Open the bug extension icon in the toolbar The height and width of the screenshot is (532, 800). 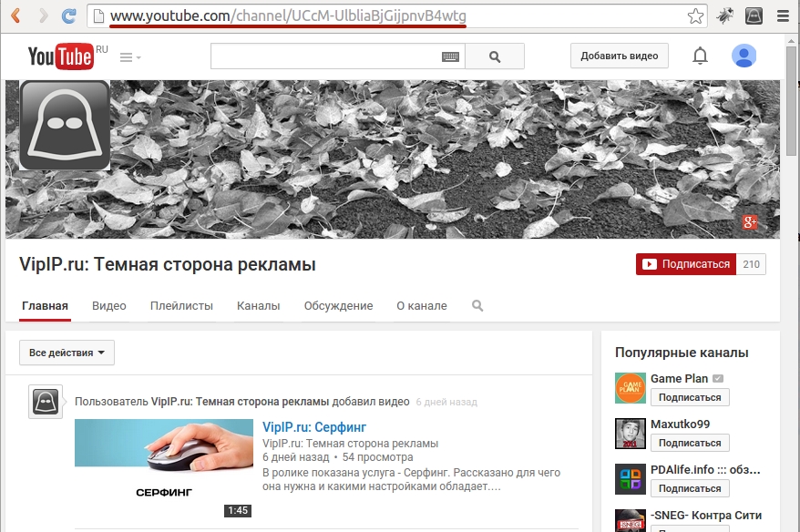[724, 16]
